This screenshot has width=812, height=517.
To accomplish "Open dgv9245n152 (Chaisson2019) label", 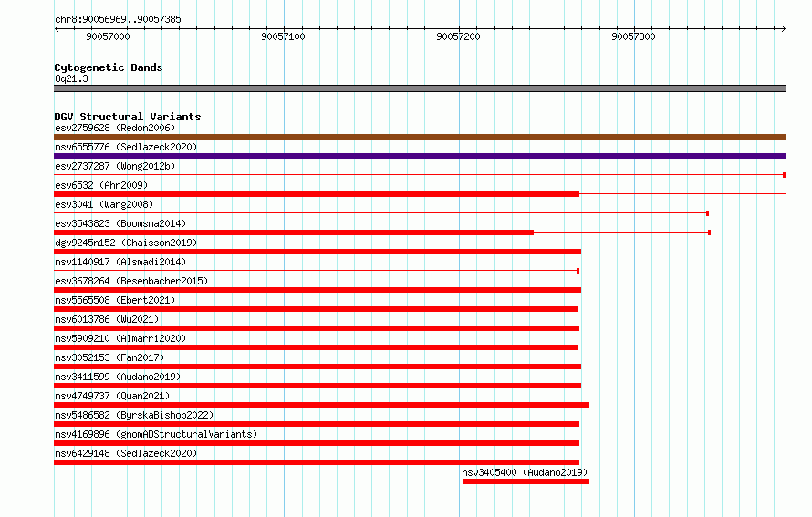I will 126,243.
